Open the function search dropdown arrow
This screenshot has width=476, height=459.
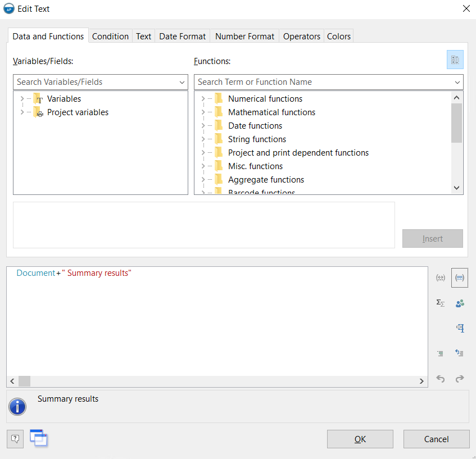[457, 83]
